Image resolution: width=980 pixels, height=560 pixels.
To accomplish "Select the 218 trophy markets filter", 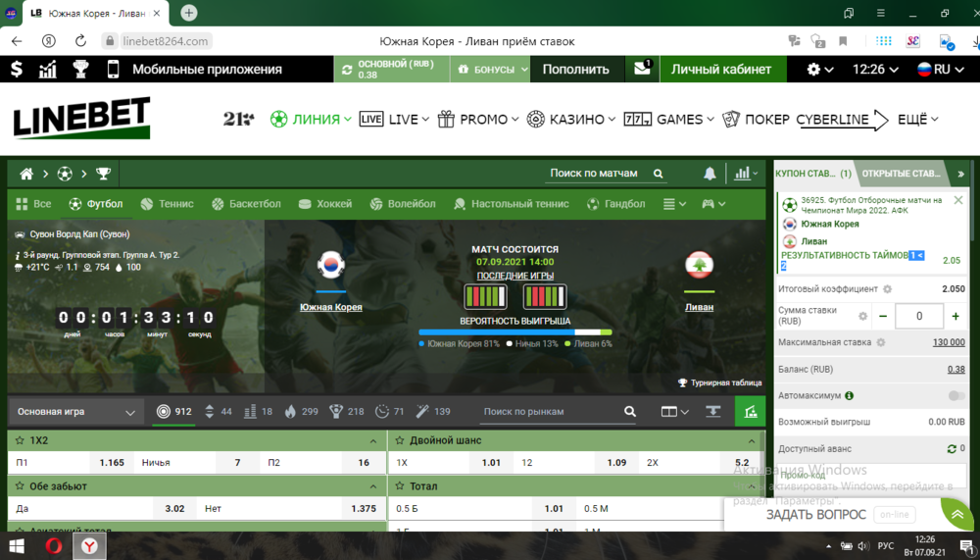I will point(347,412).
